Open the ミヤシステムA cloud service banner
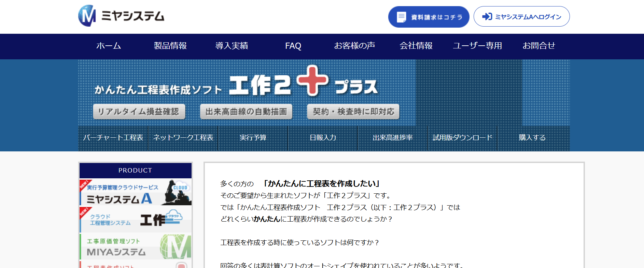 136,192
